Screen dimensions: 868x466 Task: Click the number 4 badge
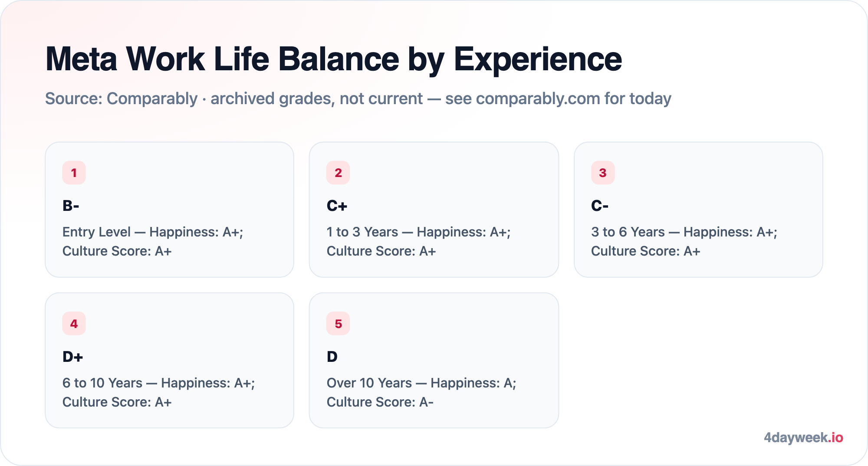coord(74,324)
